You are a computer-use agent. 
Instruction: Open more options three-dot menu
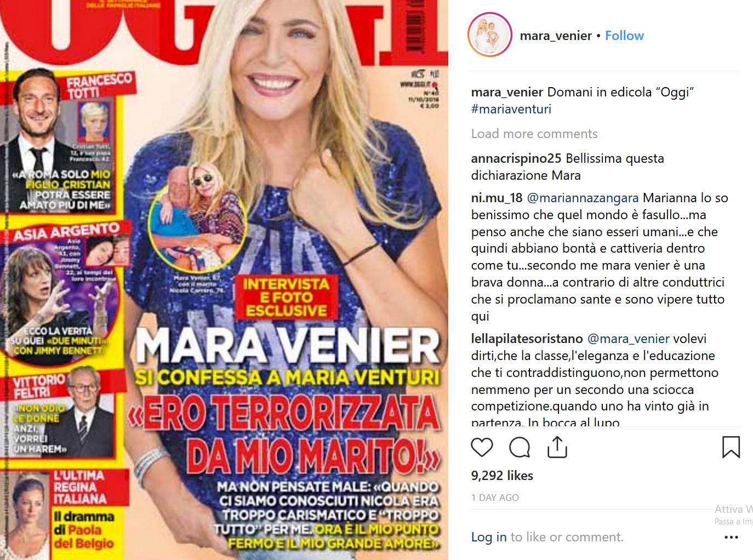pyautogui.click(x=731, y=537)
